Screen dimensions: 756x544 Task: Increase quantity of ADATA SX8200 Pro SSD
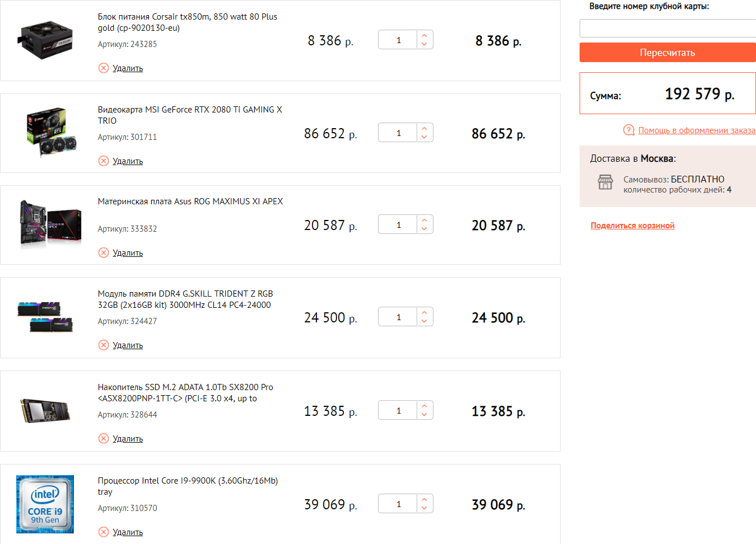pyautogui.click(x=424, y=406)
